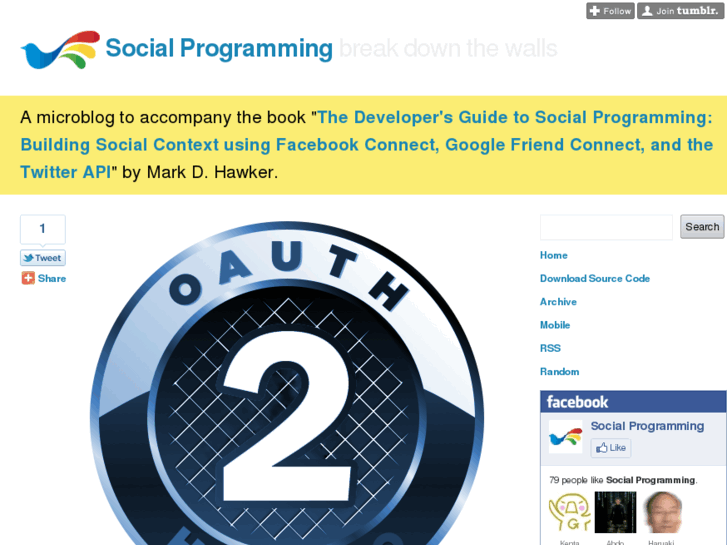Open the RSS feed link
Image resolution: width=727 pixels, height=545 pixels.
(x=550, y=348)
